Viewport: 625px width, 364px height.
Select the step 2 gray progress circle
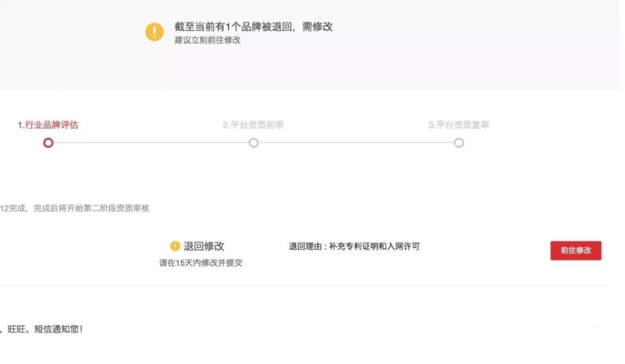[x=253, y=143]
